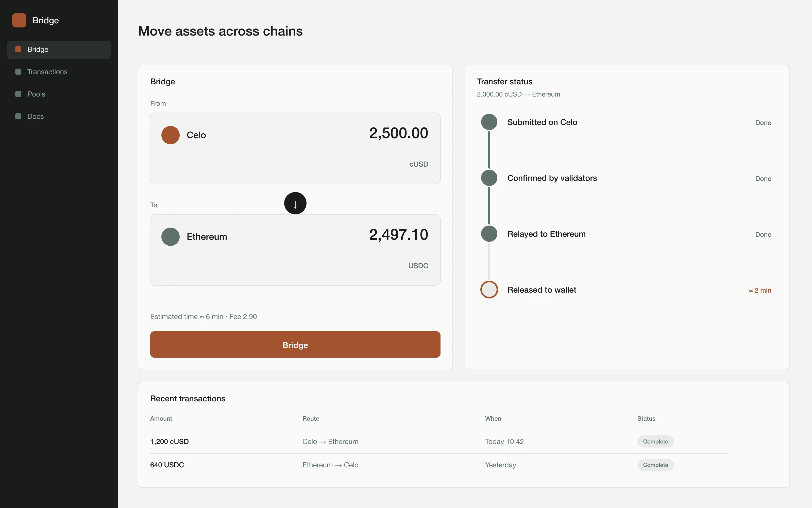Edit the 2,500.00 amount field
This screenshot has width=812, height=508.
click(x=399, y=133)
